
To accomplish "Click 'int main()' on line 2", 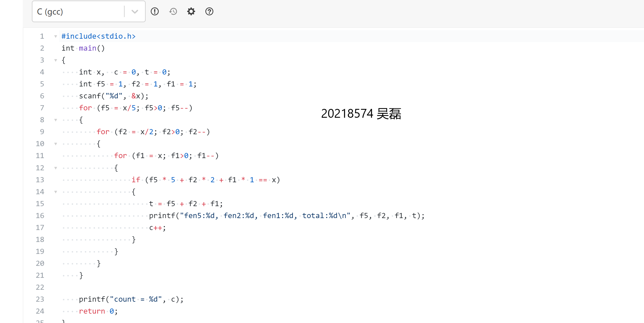I will tap(83, 48).
